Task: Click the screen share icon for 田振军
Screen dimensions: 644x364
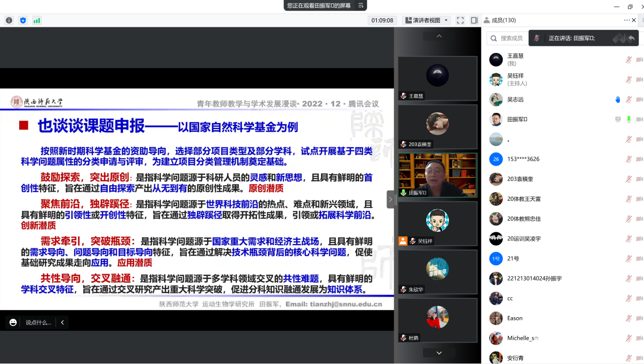Action: pyautogui.click(x=618, y=119)
